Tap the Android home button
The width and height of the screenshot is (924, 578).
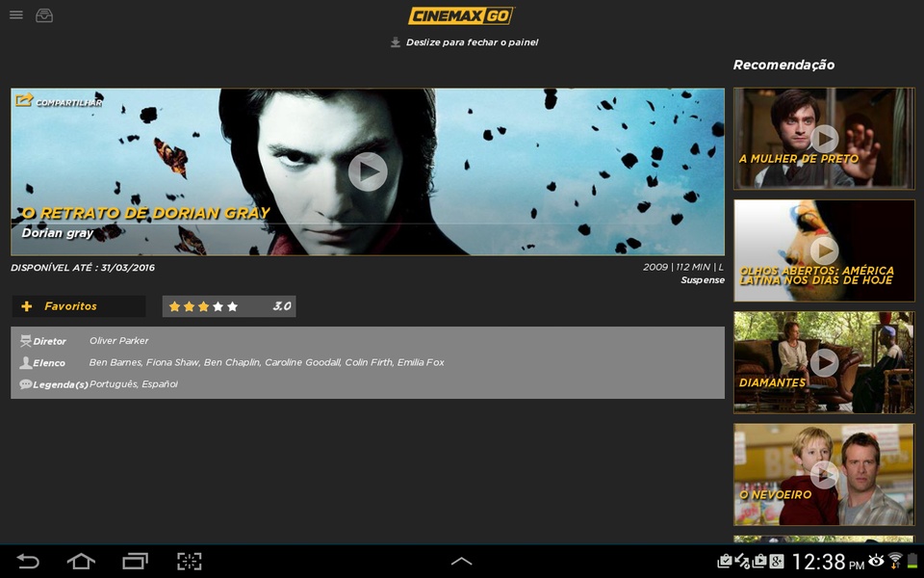(81, 561)
